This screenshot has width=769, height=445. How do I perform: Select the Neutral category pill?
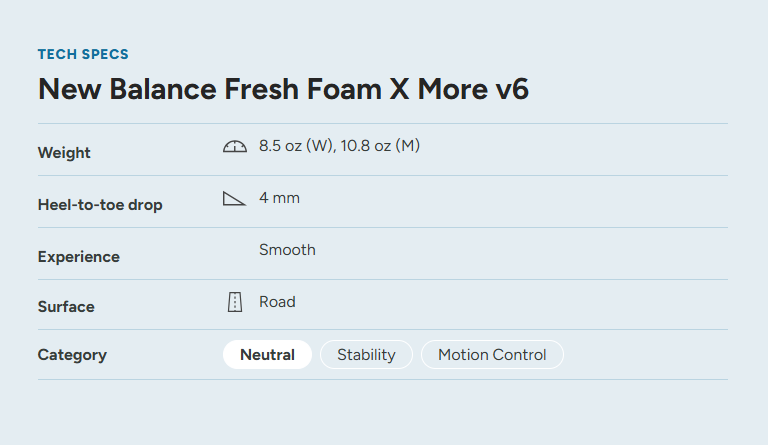[267, 355]
